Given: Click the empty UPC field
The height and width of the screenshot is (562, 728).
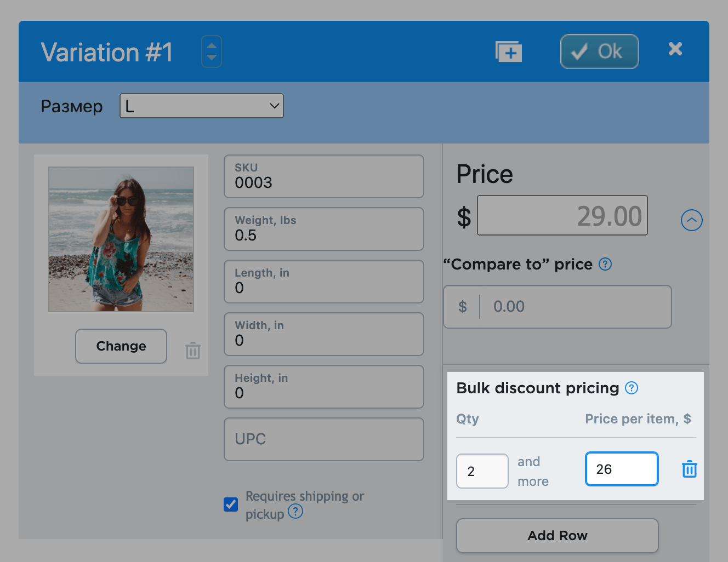Looking at the screenshot, I should click(323, 439).
